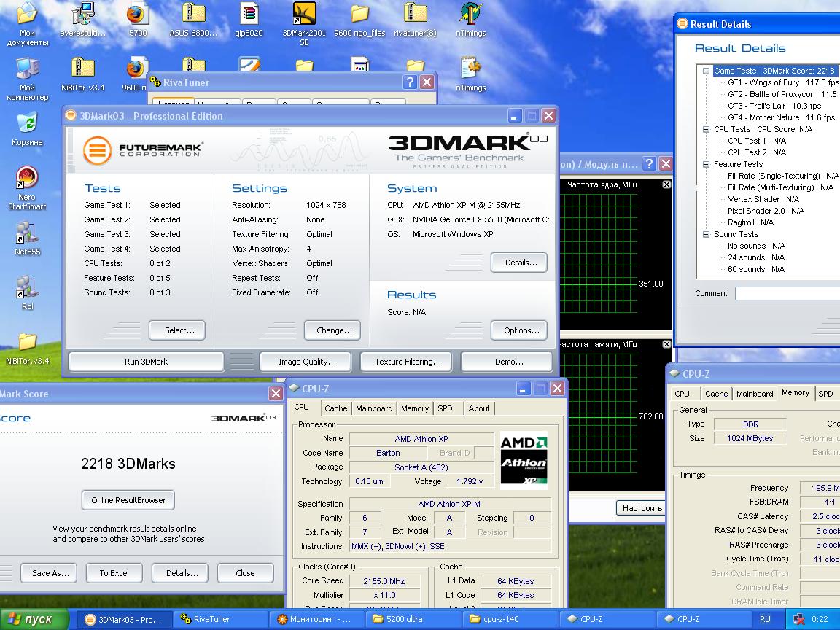Collapse the CPU Tests tree node
This screenshot has height=630, width=840.
click(706, 129)
